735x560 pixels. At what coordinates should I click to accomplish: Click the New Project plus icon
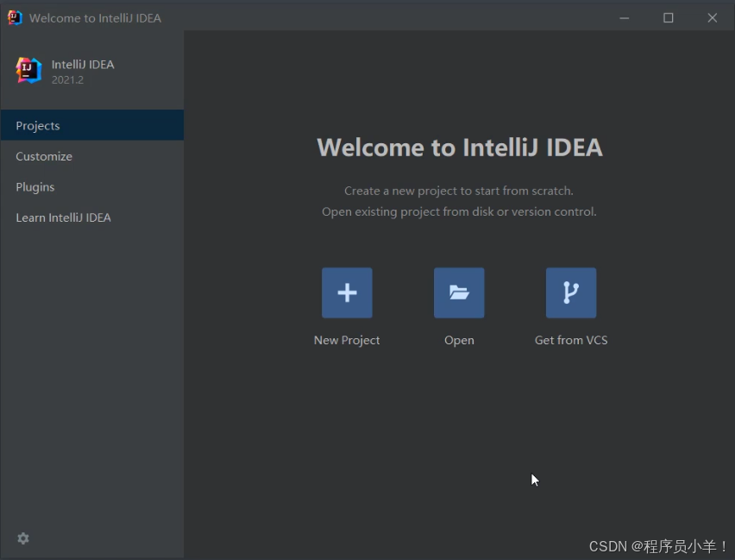coord(347,293)
